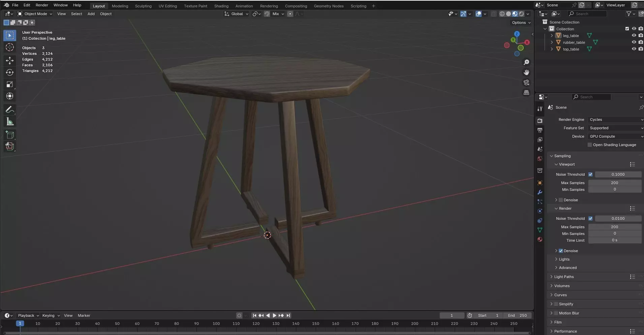This screenshot has height=335, width=644.
Task: Open Output properties tab icon
Action: [540, 130]
